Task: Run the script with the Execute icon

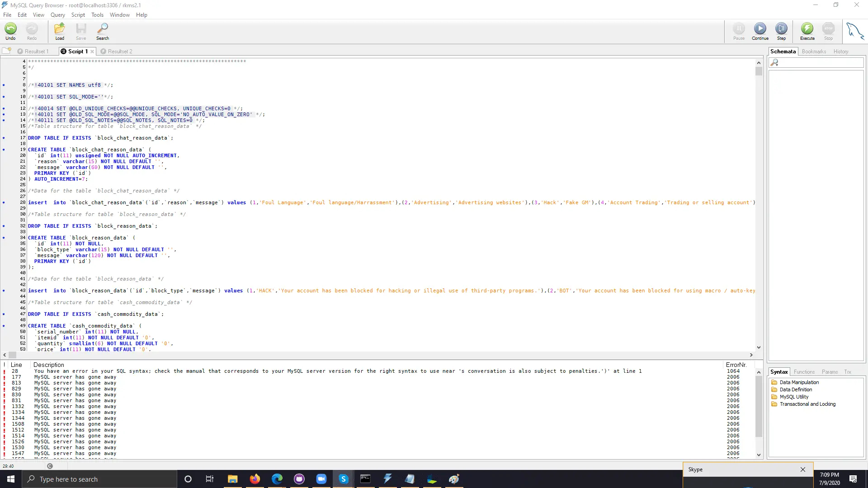Action: click(807, 31)
